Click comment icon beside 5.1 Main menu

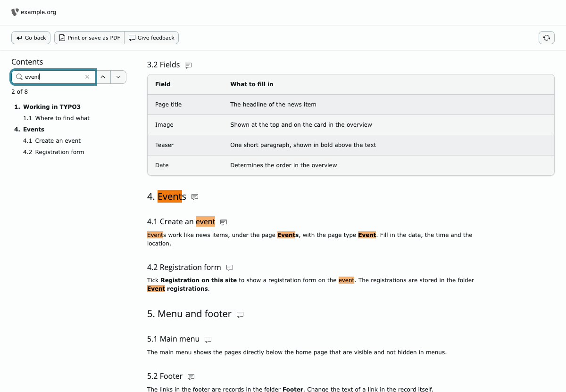pos(208,340)
